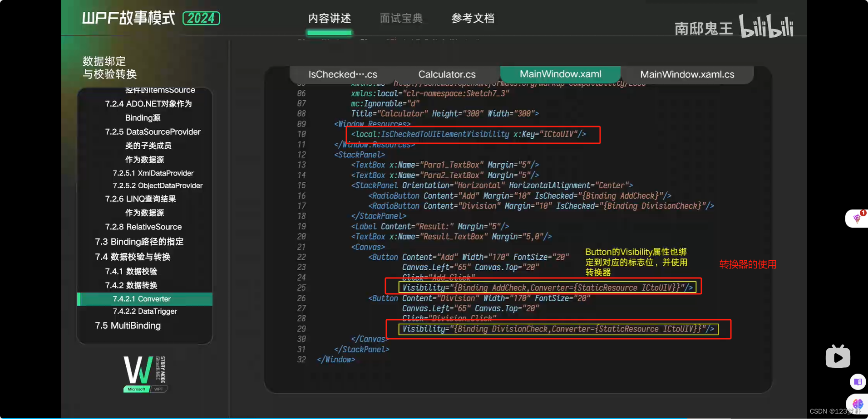Click the colorful brain icon button
Viewport: 868px width, 419px height.
point(858,403)
